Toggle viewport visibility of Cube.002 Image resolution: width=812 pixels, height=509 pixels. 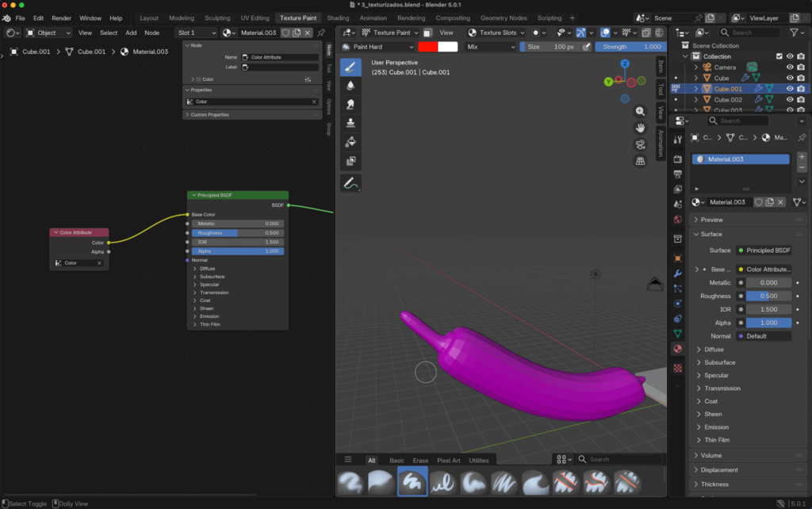[x=790, y=100]
